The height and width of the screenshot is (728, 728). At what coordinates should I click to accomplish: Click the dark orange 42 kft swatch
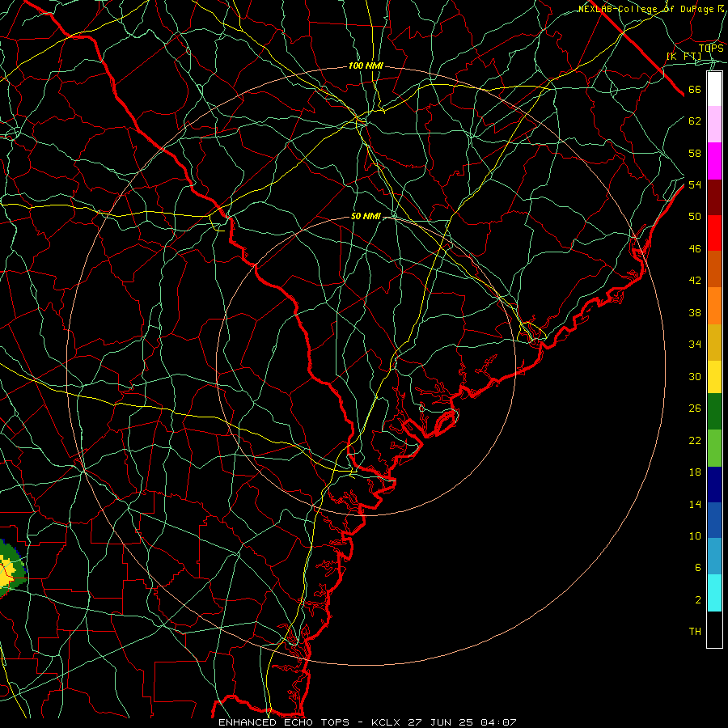(714, 269)
